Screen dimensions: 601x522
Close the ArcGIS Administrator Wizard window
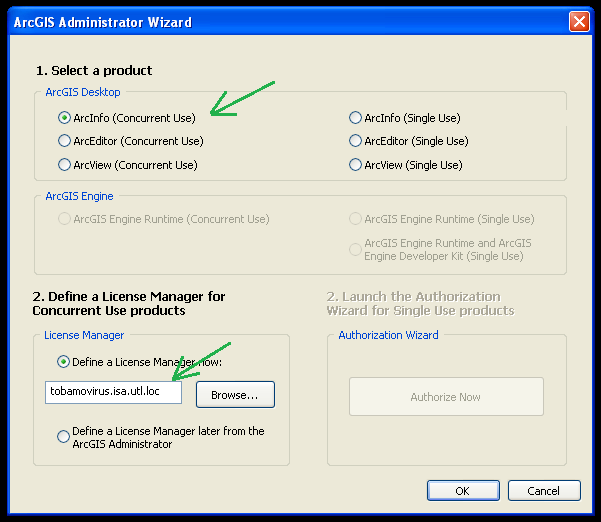pos(579,21)
